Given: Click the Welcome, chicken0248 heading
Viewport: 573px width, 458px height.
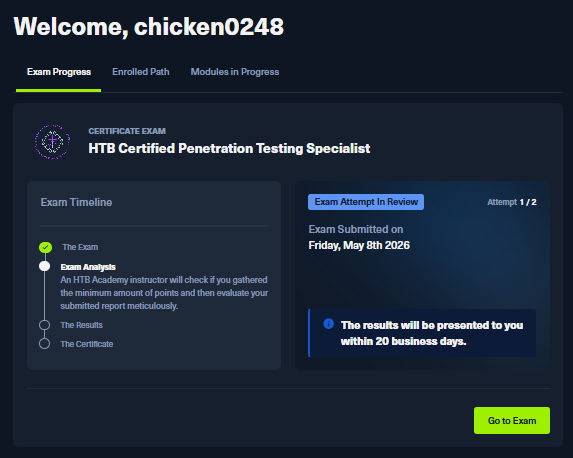Looking at the screenshot, I should coord(148,27).
